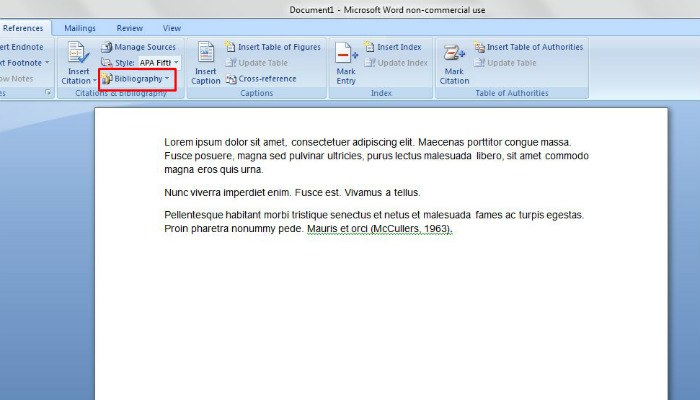Click the text 'magna eros quis urna.'
The image size is (700, 400).
[214, 170]
